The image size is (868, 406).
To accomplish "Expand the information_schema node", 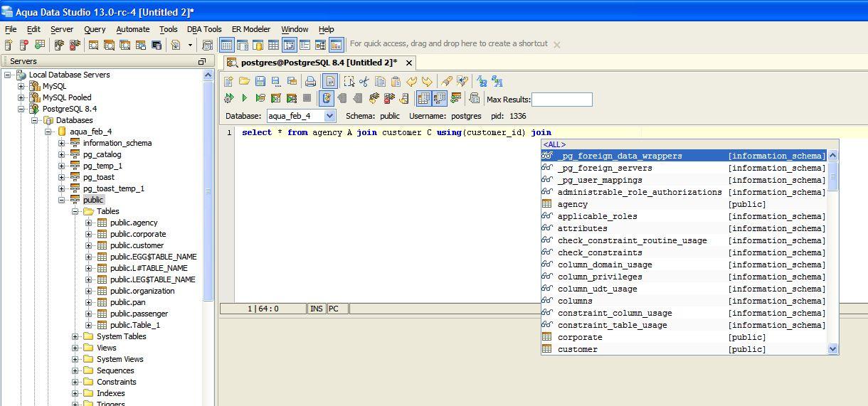I will pyautogui.click(x=62, y=143).
